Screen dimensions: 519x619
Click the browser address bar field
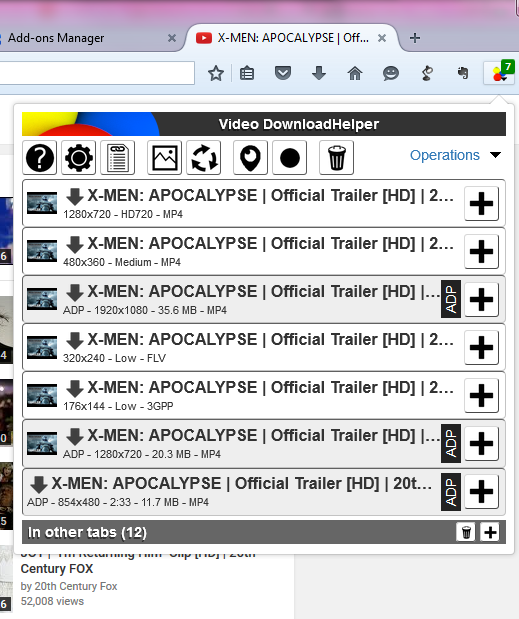point(97,73)
